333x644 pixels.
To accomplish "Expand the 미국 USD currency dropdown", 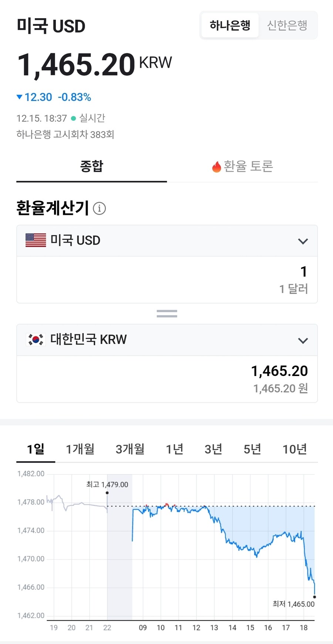I will (x=303, y=241).
